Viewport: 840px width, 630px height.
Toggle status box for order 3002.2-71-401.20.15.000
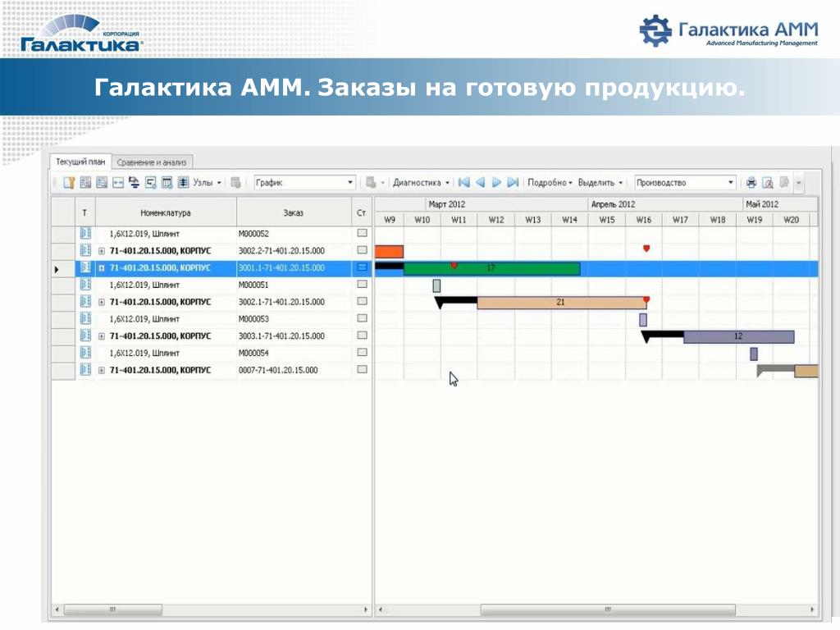(x=362, y=250)
